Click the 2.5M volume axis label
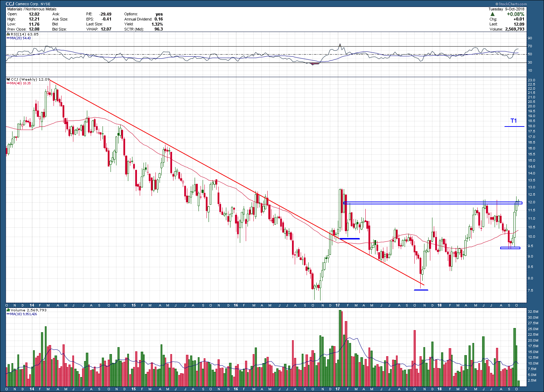The height and width of the screenshot is (392, 544). [x=532, y=381]
